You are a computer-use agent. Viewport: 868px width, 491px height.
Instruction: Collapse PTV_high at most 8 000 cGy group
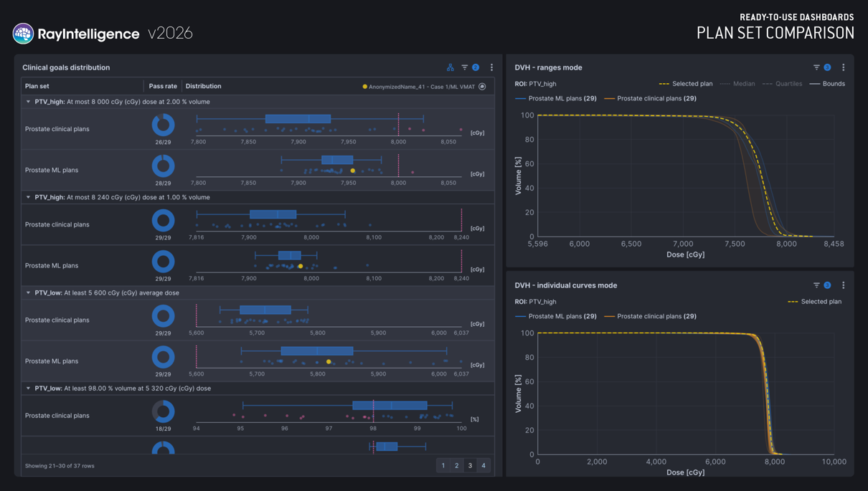pos(28,102)
